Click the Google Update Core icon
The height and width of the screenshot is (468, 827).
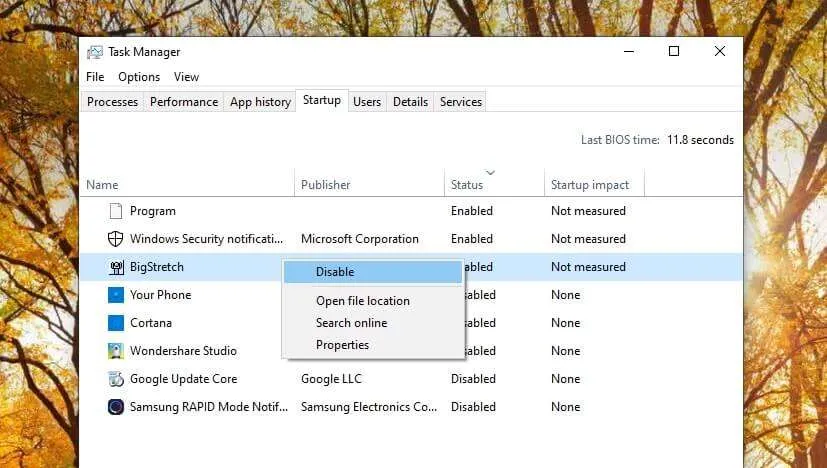coord(116,379)
